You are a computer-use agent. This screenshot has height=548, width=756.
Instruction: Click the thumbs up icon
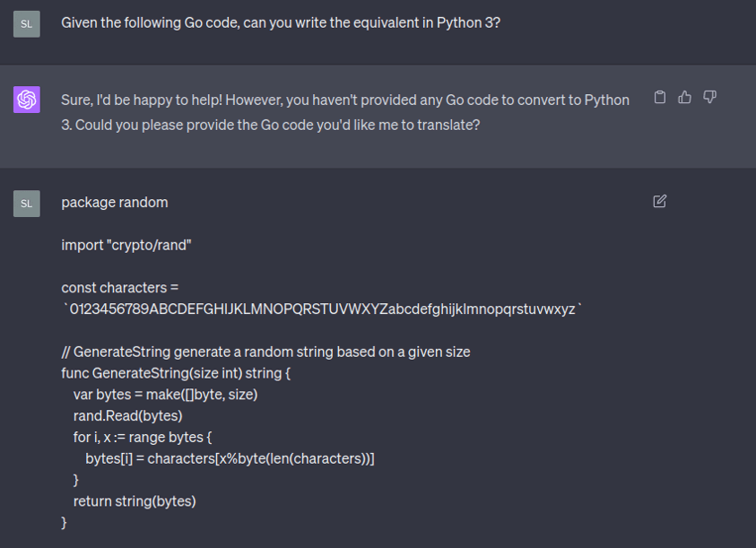[x=685, y=98]
